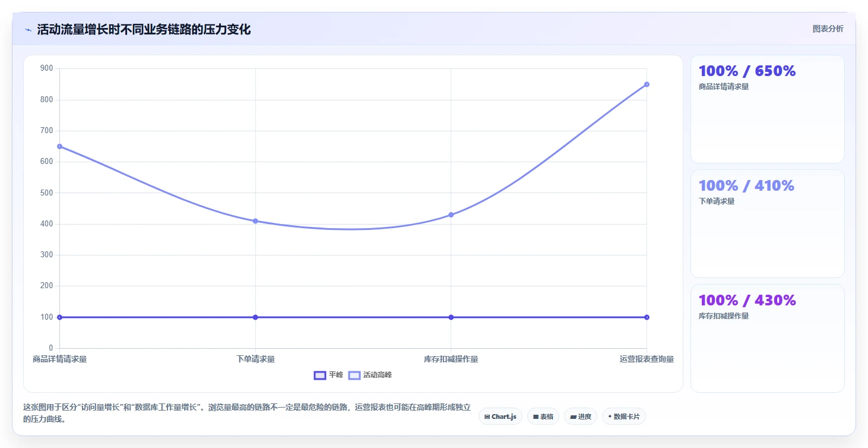Click the 下单请求量 card caption
Screen dimensions: 868x448
pyautogui.click(x=717, y=201)
